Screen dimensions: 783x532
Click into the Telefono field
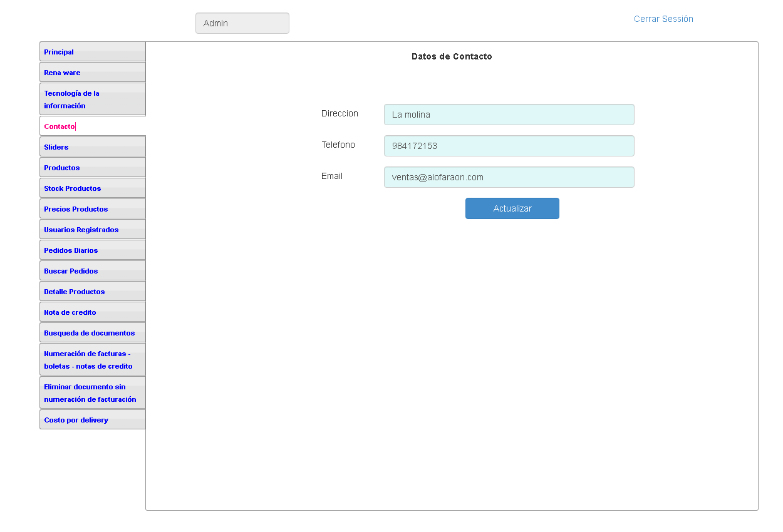click(509, 146)
